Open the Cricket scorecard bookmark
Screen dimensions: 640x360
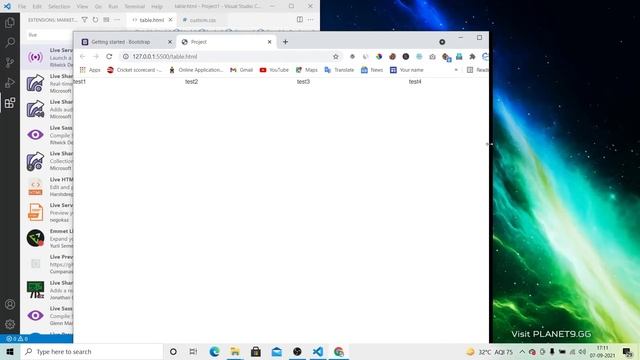[x=134, y=70]
